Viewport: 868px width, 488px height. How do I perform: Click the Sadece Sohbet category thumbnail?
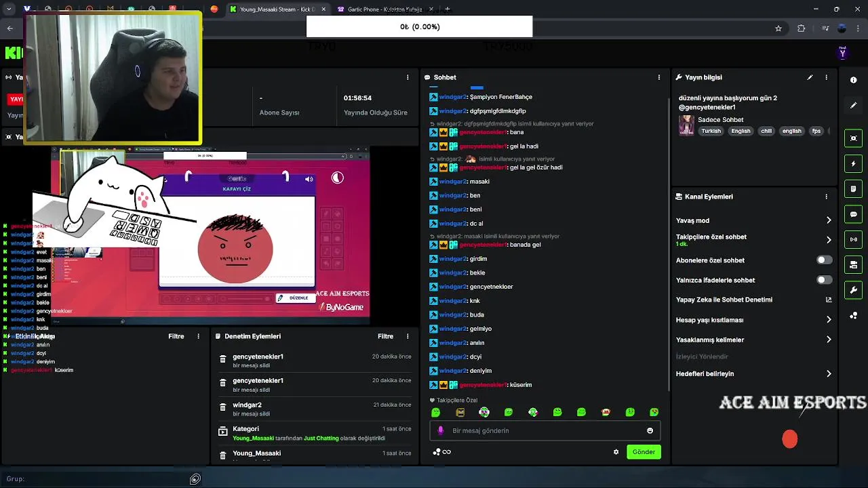tap(686, 125)
